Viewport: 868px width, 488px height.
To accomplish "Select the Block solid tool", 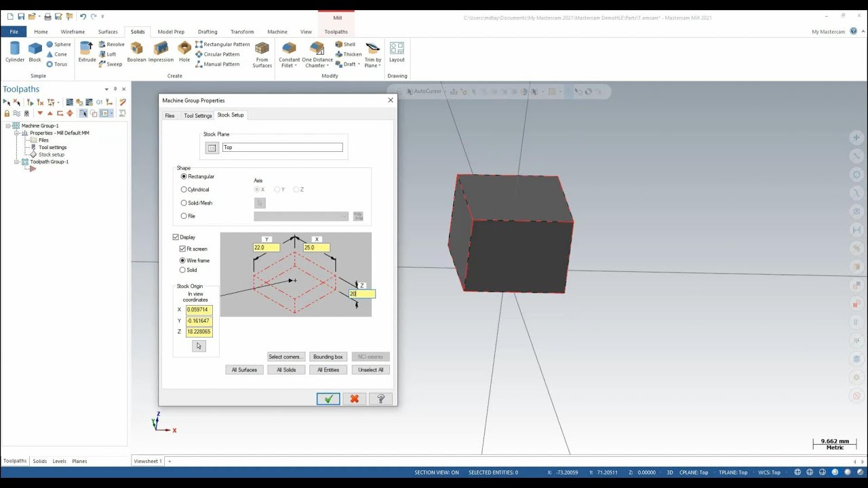I will [x=35, y=52].
